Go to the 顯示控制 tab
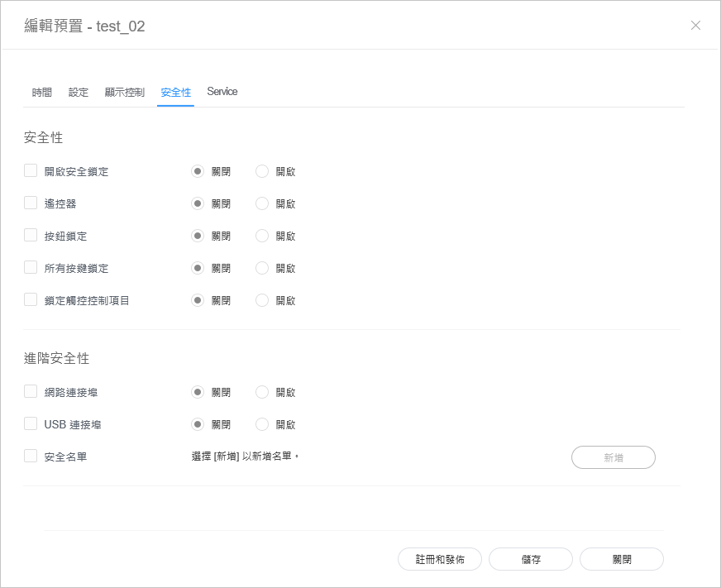The image size is (721, 588). coord(124,92)
